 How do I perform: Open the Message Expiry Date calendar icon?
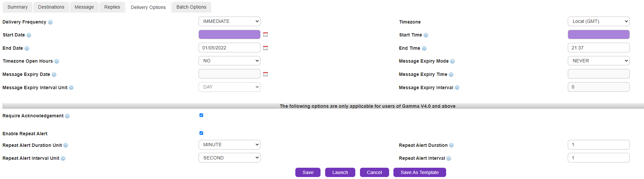point(265,74)
